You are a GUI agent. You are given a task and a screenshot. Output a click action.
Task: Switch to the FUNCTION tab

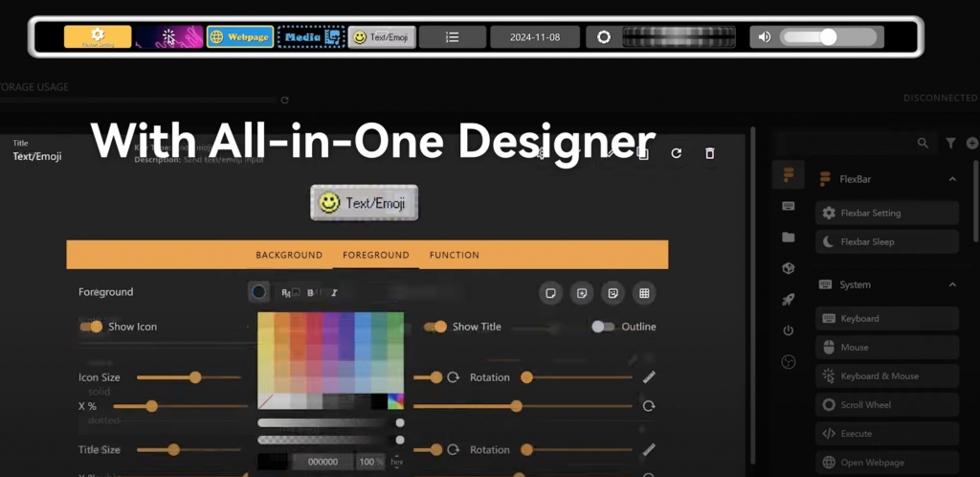pyautogui.click(x=455, y=255)
